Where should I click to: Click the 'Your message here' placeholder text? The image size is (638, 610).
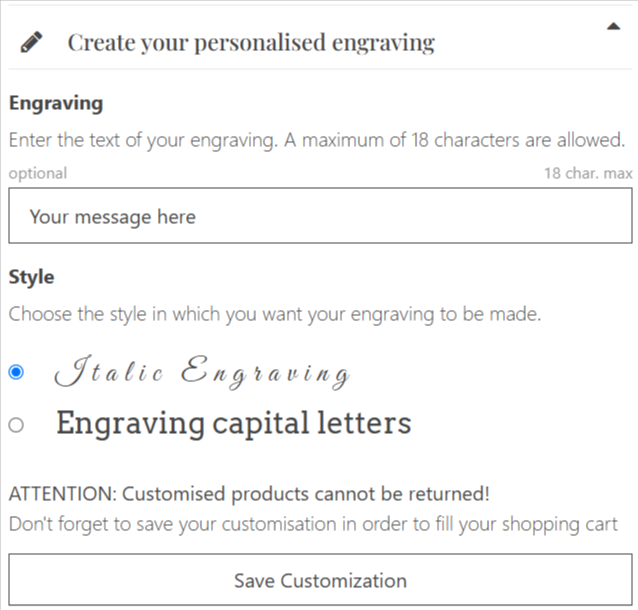112,217
